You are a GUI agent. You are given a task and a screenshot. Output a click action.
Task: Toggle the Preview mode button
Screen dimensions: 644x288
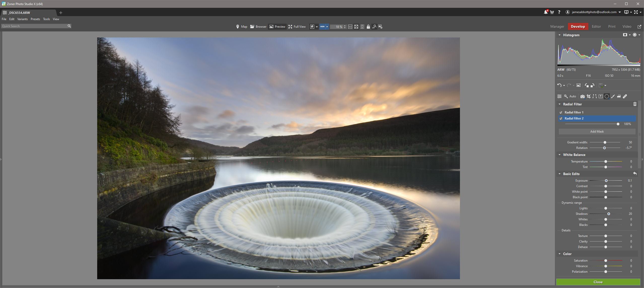[x=277, y=27]
